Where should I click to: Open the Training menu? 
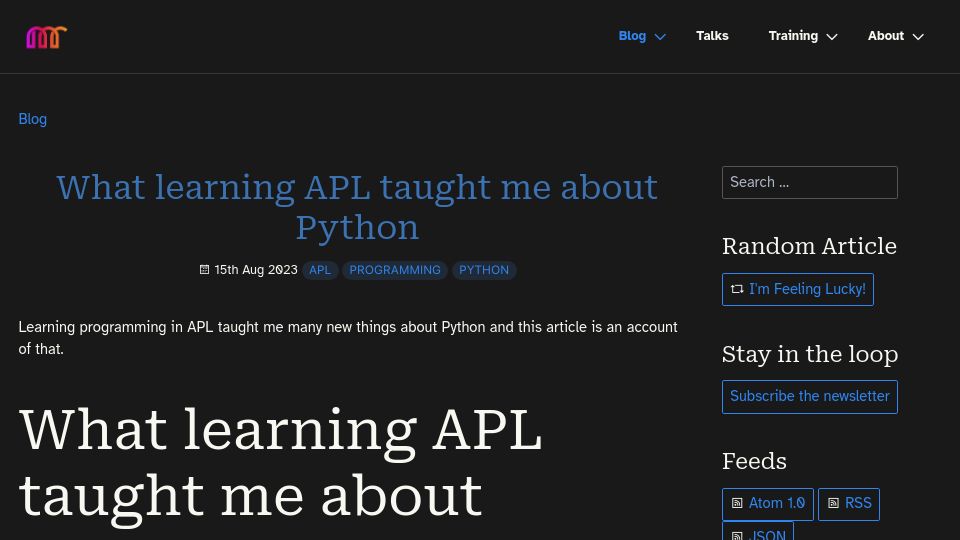coord(793,36)
